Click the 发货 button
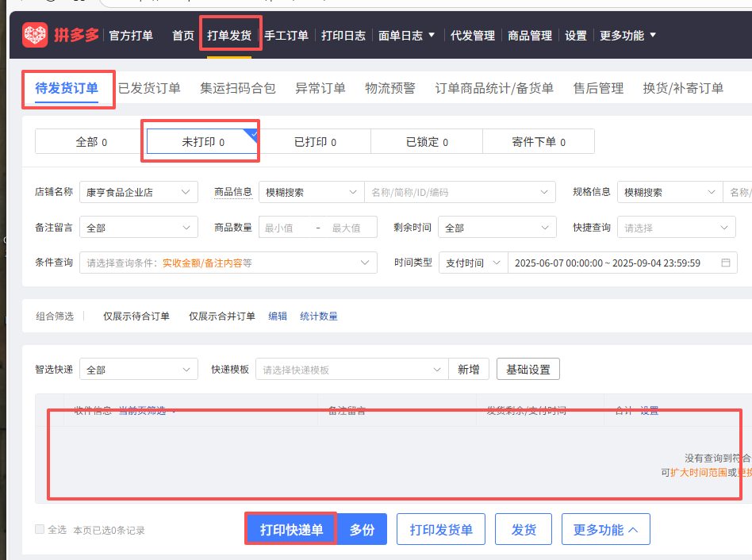This screenshot has width=752, height=560. tap(524, 529)
